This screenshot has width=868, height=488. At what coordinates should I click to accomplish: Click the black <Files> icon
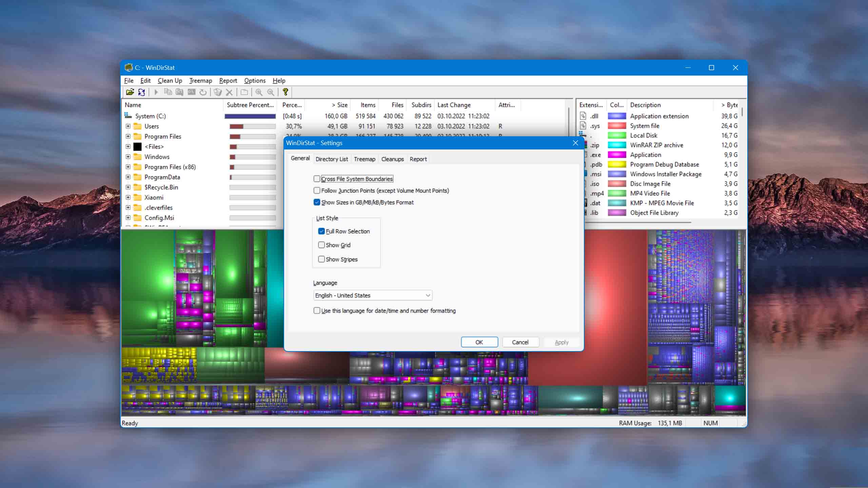click(x=137, y=146)
